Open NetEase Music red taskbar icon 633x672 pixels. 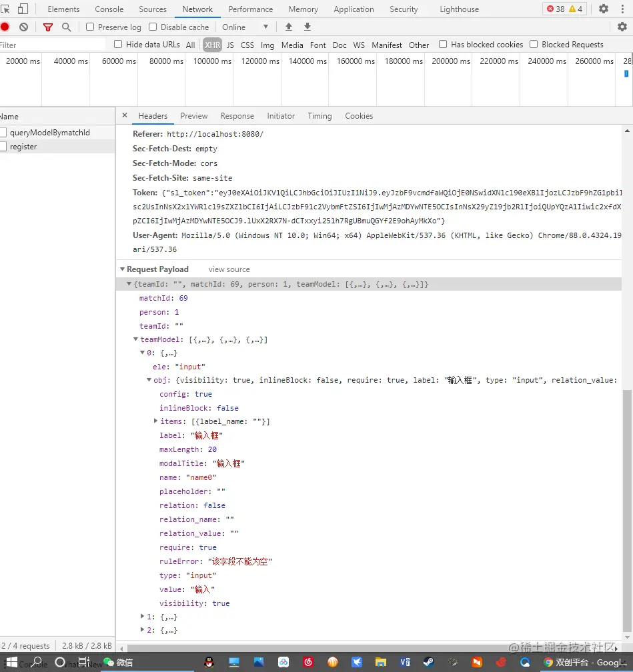click(x=308, y=662)
